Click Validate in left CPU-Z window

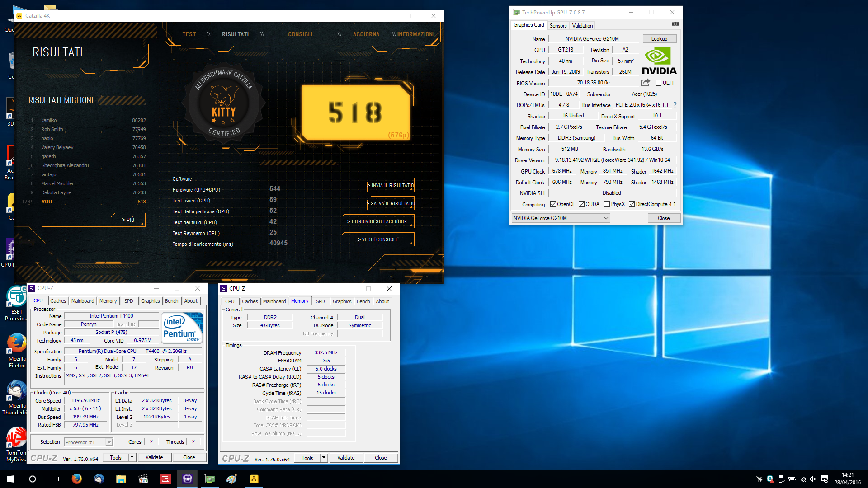pos(154,457)
